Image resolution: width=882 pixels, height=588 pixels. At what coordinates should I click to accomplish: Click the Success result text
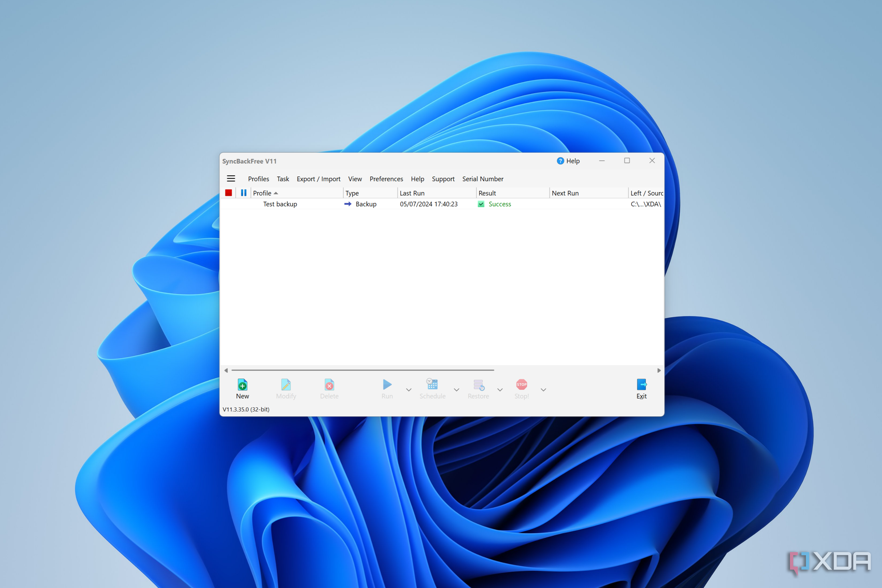pos(500,204)
